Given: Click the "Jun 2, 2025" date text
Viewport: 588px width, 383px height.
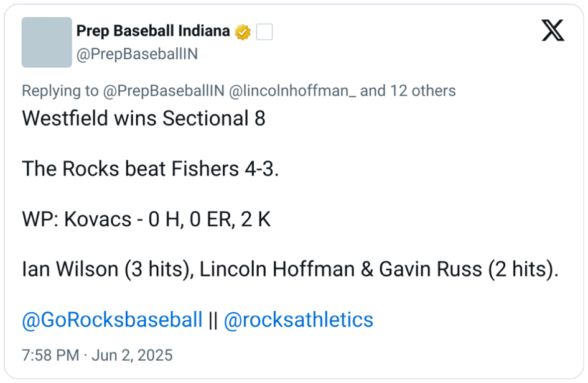Looking at the screenshot, I should (x=132, y=356).
